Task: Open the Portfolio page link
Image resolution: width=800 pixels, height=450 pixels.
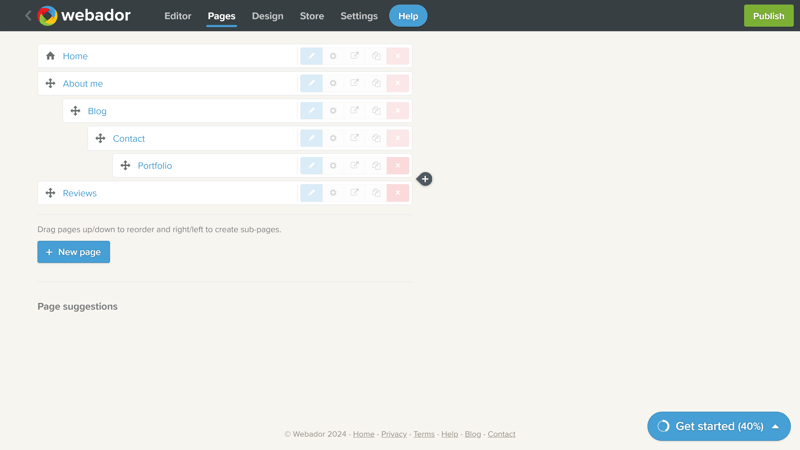Action: pyautogui.click(x=155, y=166)
